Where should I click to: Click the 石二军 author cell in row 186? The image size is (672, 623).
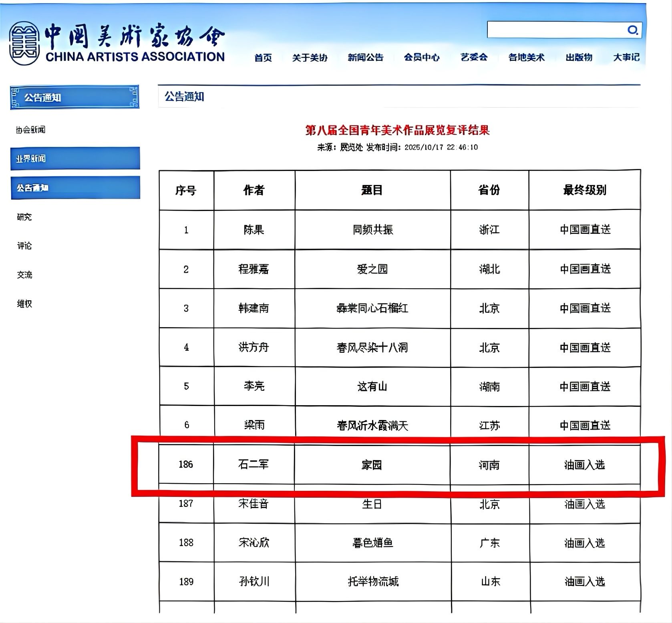pos(254,464)
